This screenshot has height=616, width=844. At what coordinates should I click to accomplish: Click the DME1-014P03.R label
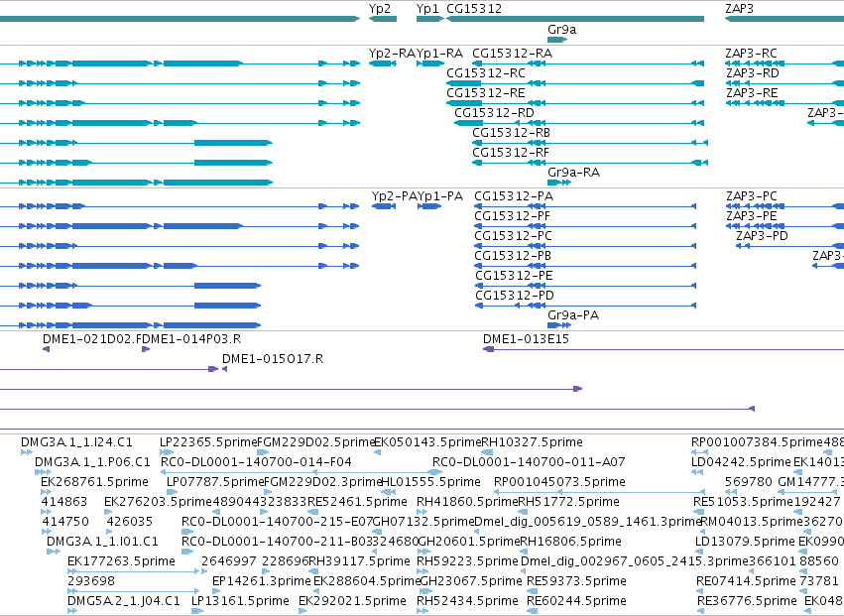point(192,339)
